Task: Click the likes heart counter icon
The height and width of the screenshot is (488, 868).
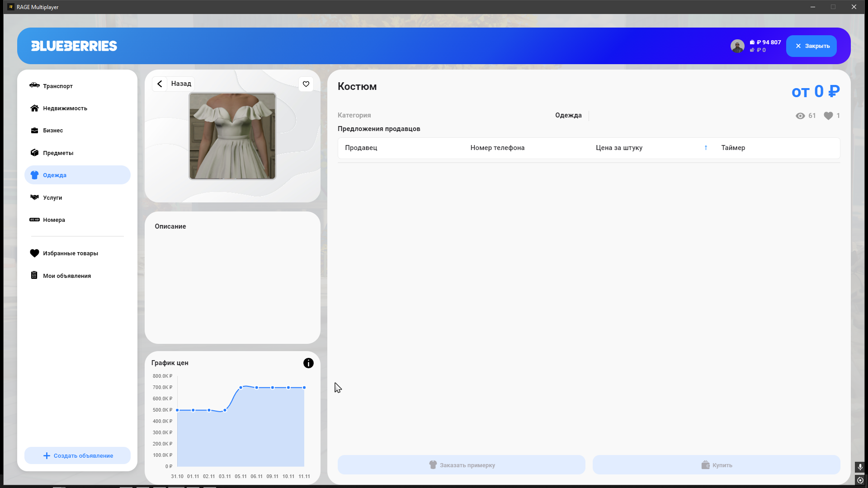Action: tap(828, 116)
